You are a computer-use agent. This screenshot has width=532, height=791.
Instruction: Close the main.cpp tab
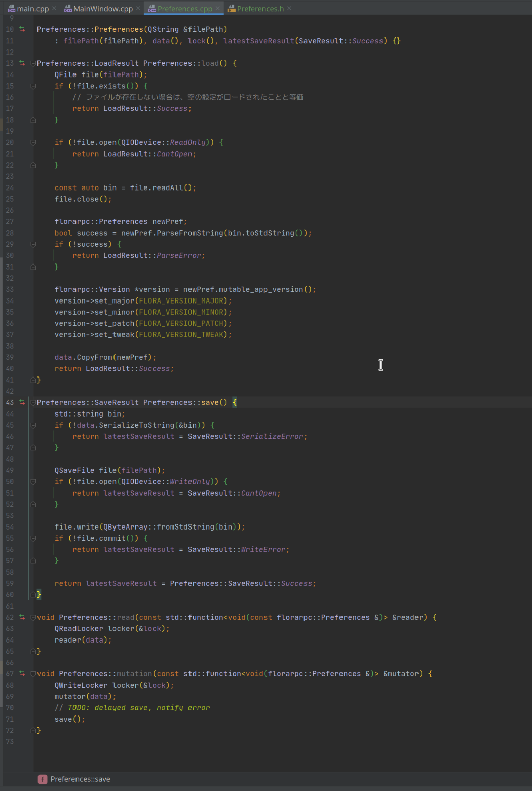point(54,9)
